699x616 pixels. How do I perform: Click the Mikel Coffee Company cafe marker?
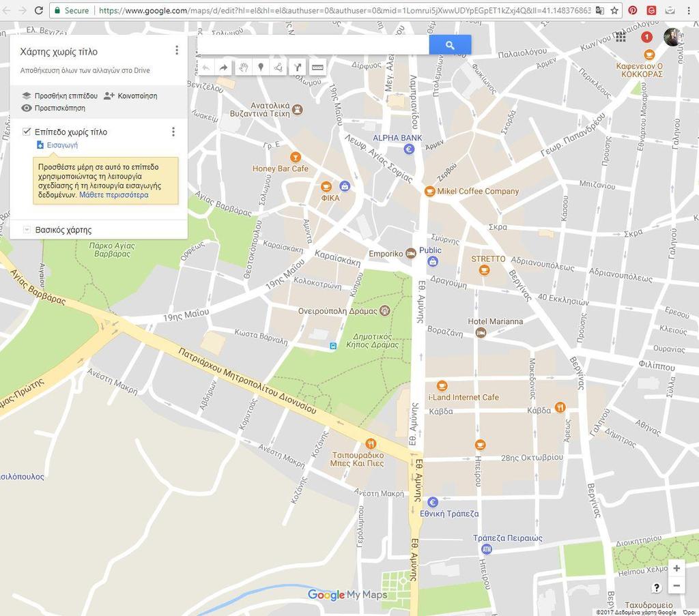[x=429, y=191]
